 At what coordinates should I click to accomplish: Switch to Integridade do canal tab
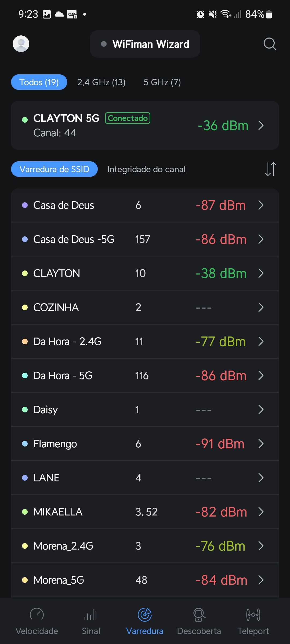pyautogui.click(x=146, y=169)
